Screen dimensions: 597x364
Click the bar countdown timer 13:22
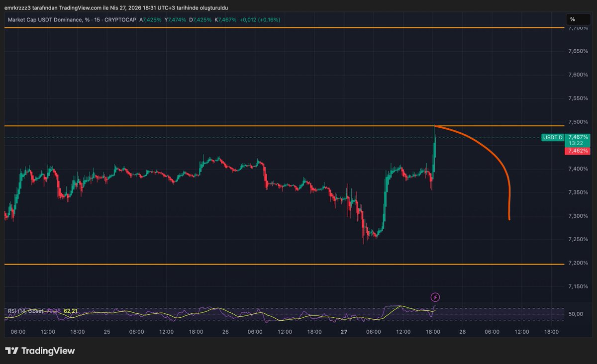tap(577, 144)
